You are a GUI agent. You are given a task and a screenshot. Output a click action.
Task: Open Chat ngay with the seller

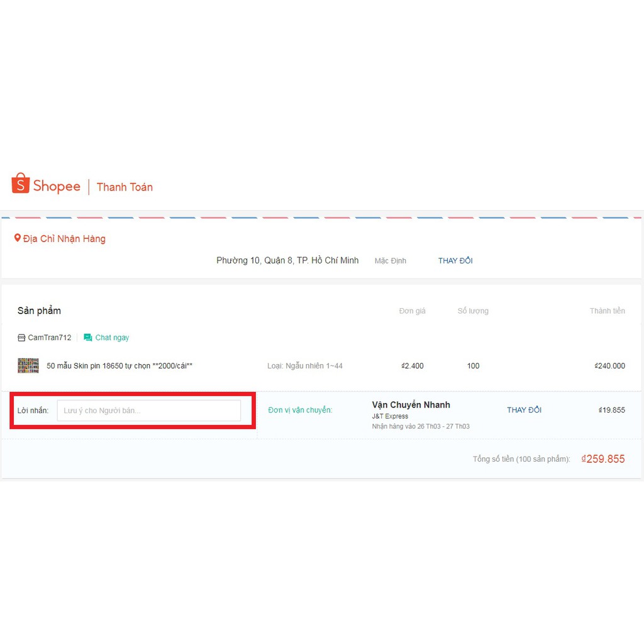tap(112, 338)
